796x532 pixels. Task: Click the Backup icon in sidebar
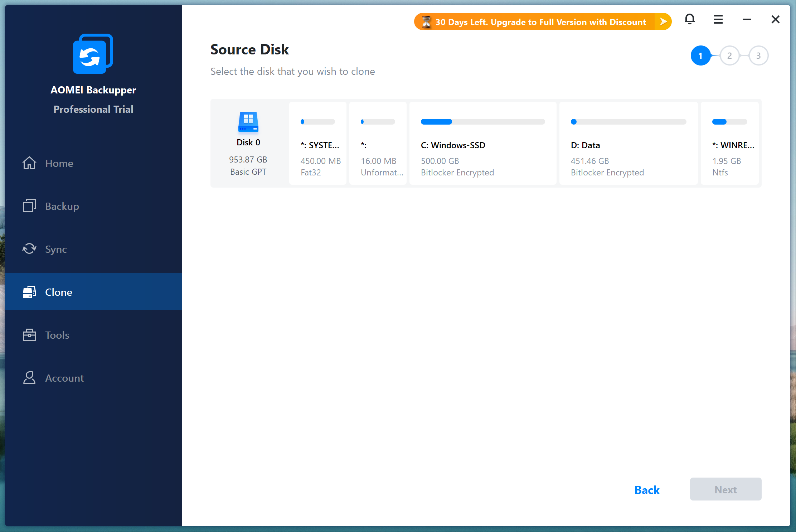(29, 206)
